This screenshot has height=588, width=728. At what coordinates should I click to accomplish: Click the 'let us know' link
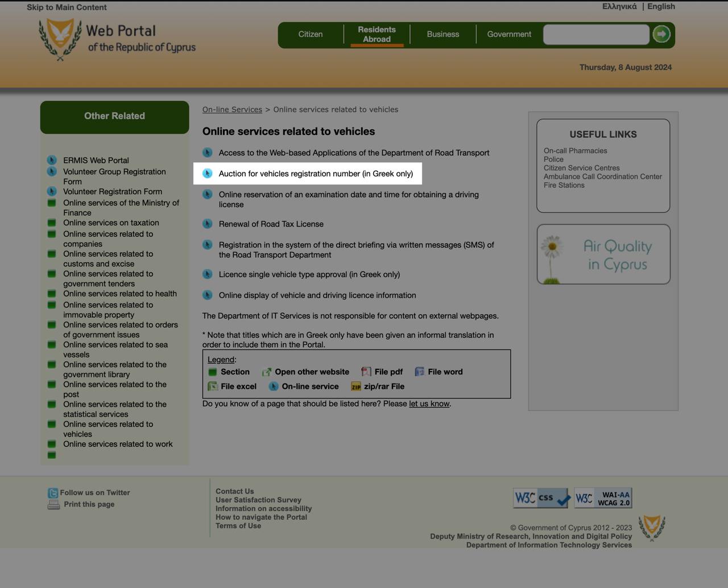click(x=429, y=404)
